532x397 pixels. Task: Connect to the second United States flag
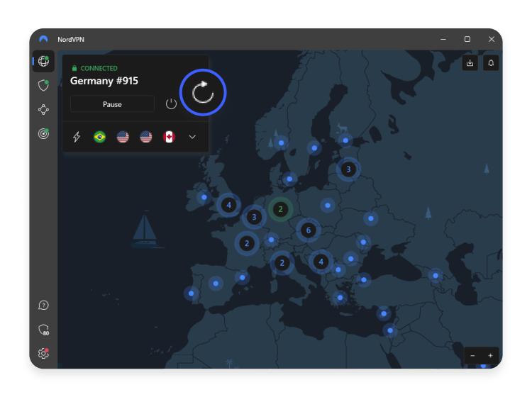[146, 137]
